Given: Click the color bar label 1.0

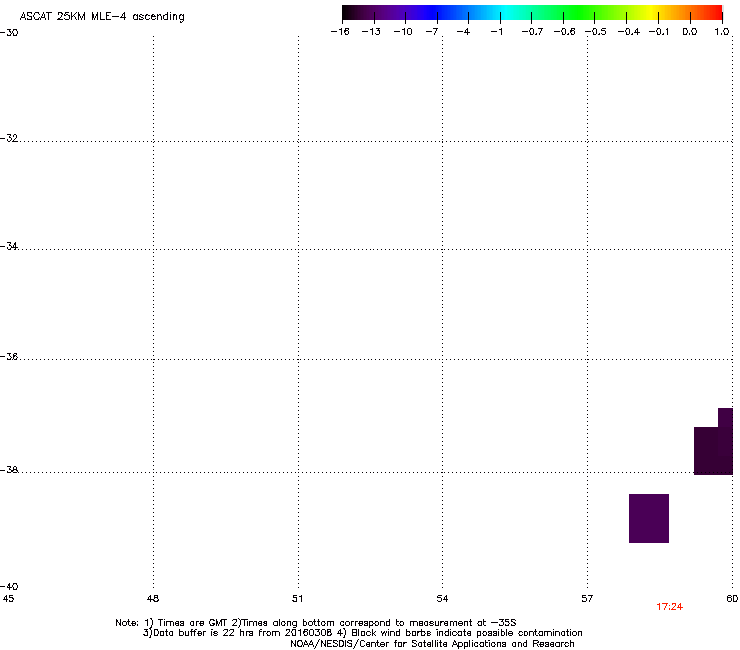Looking at the screenshot, I should [x=722, y=32].
